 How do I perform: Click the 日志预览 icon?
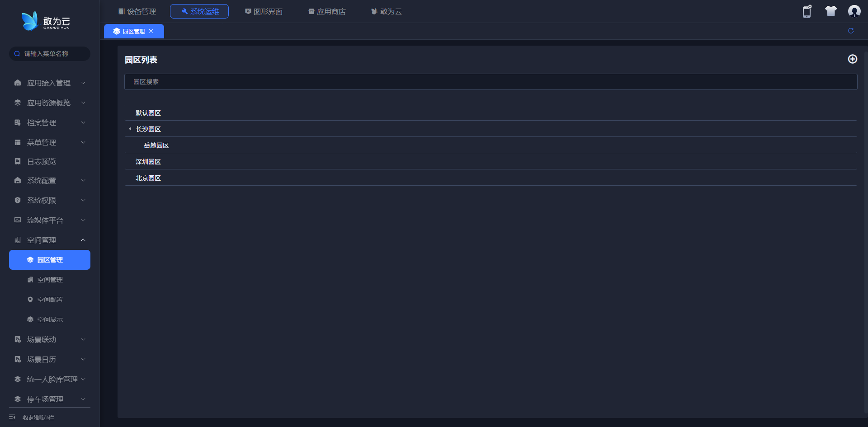coord(18,161)
